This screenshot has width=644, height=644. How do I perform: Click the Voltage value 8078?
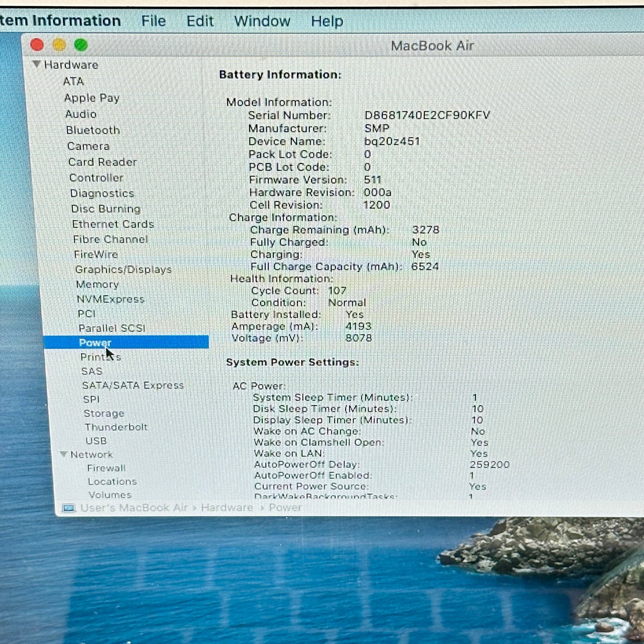click(358, 338)
